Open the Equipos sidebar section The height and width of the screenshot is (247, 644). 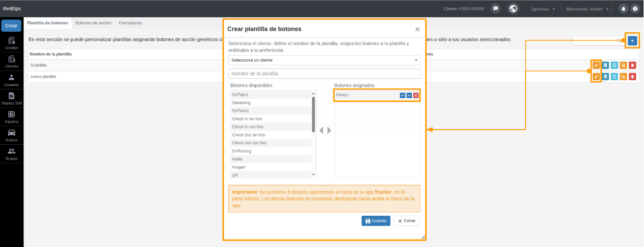point(12,117)
